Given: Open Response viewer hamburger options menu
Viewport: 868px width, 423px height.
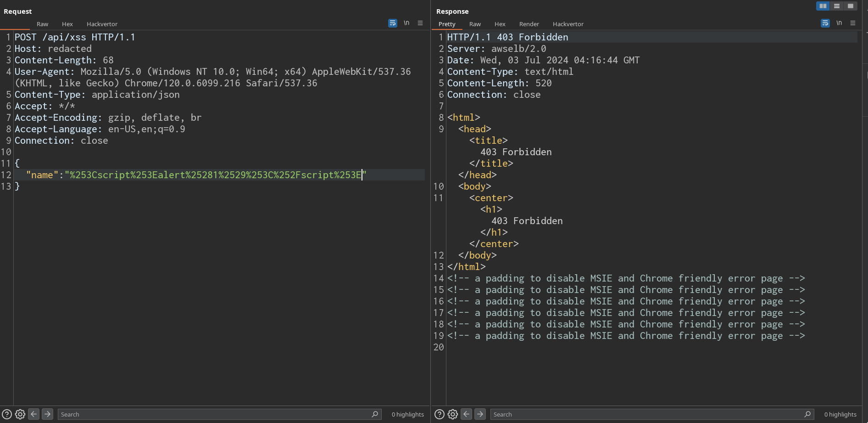Looking at the screenshot, I should pos(853,23).
